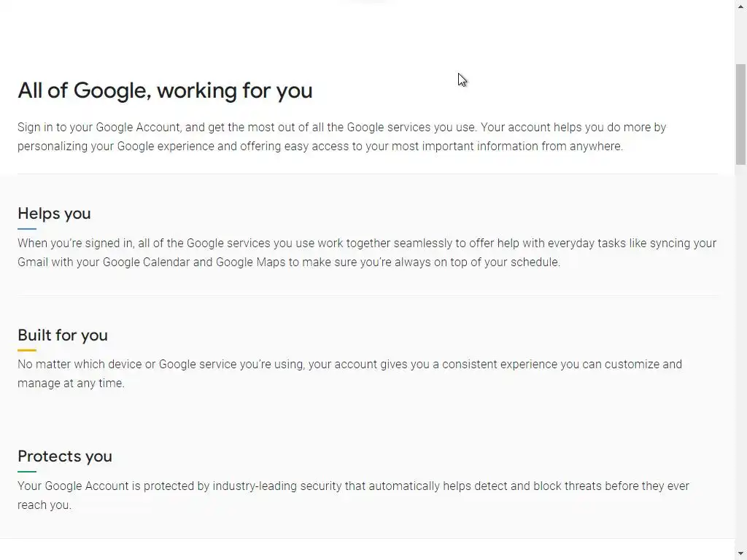747x560 pixels.
Task: Click the "Protects you" section heading
Action: tap(65, 456)
